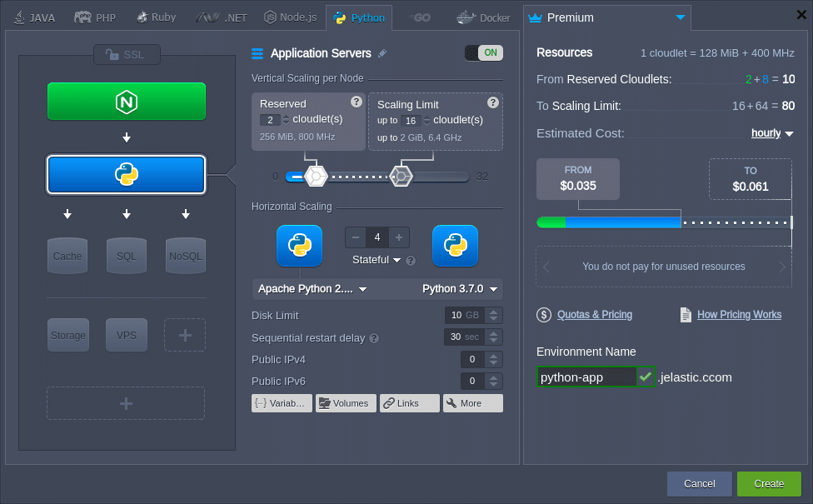Click the reserved cloudlets slider handle
Viewport: 813px width, 504px height.
pyautogui.click(x=316, y=177)
